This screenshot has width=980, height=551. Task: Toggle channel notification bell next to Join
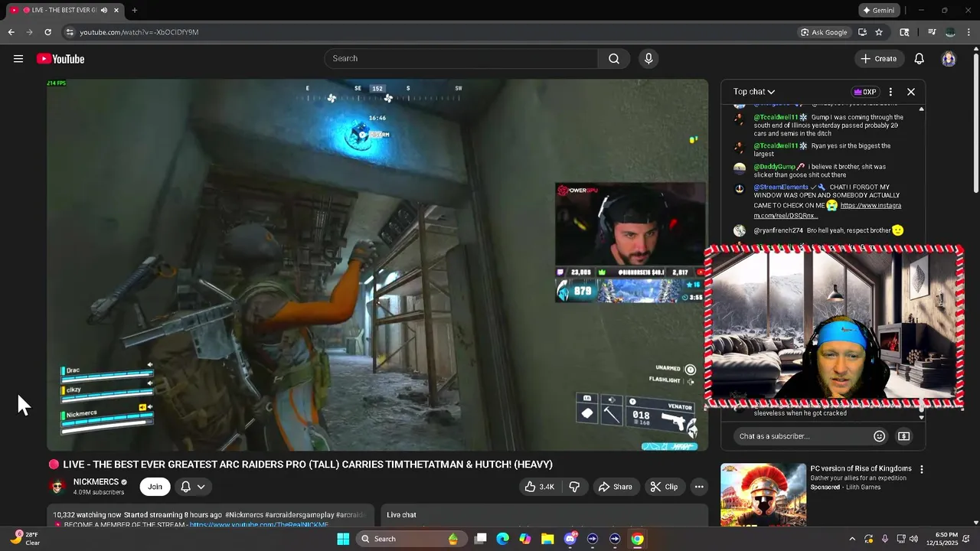185,487
